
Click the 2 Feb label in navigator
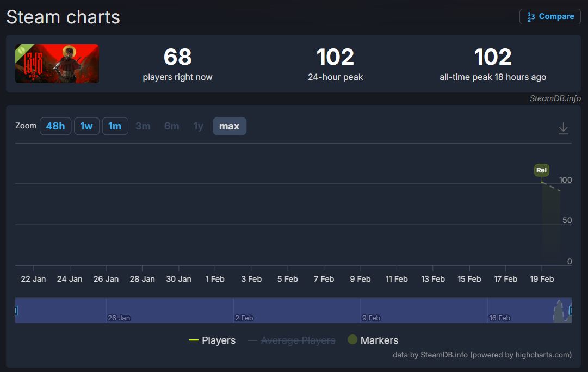click(244, 318)
